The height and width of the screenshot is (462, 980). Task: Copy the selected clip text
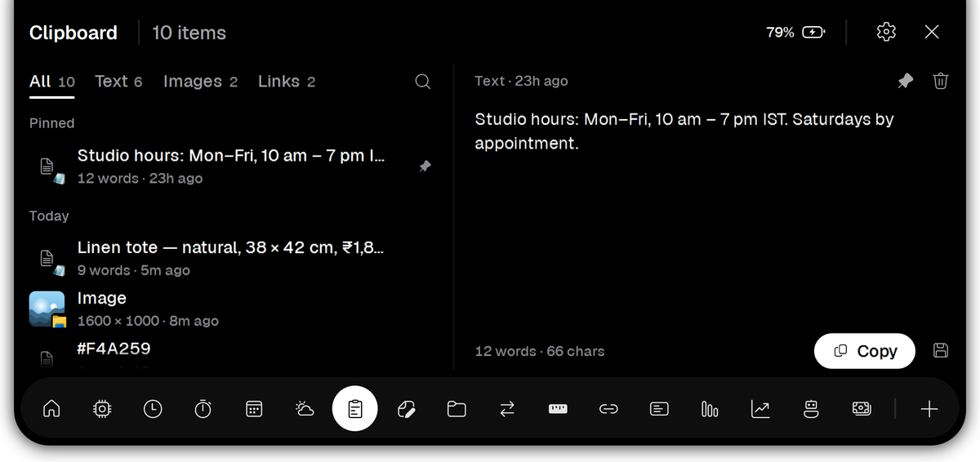[x=865, y=351]
